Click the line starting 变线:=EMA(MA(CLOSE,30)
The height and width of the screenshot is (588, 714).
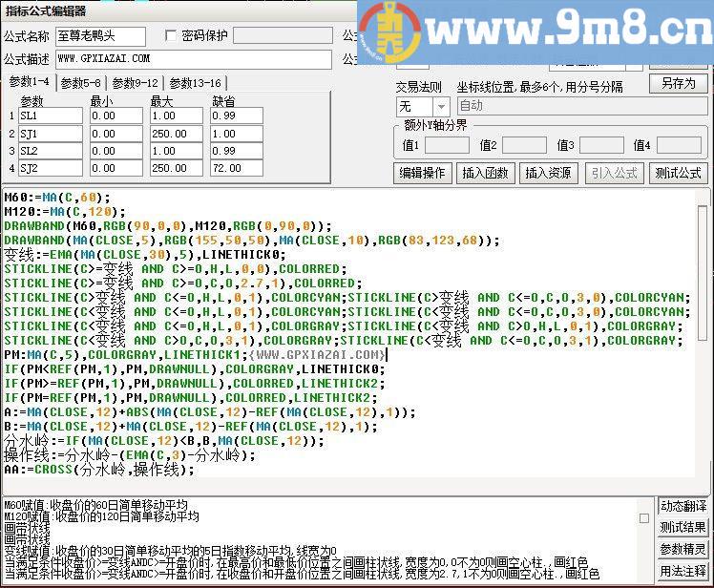[x=145, y=255]
